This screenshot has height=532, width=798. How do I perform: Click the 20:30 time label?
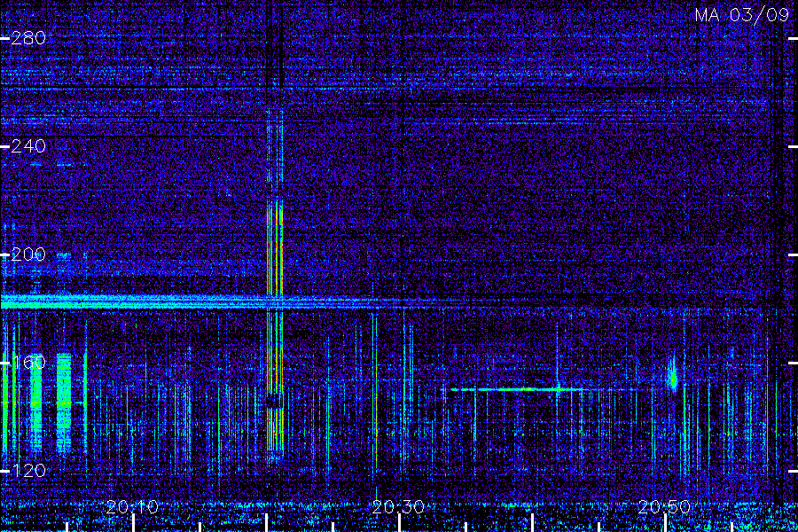398,507
